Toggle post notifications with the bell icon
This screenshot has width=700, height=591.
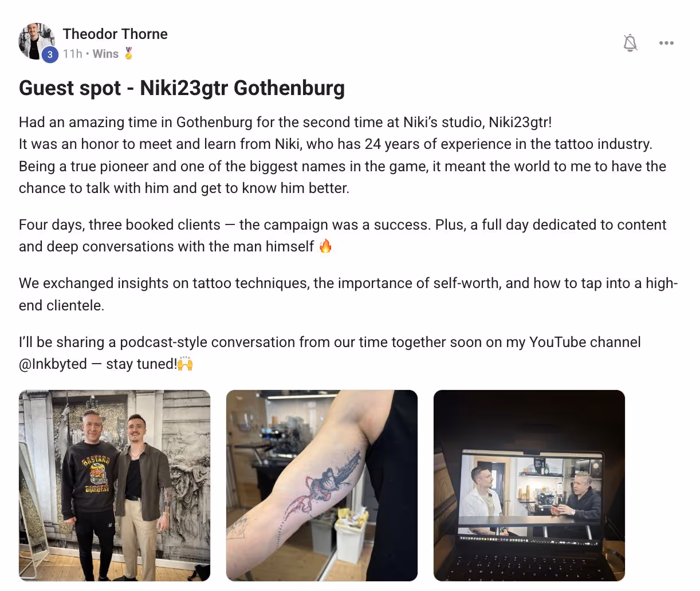pyautogui.click(x=630, y=43)
